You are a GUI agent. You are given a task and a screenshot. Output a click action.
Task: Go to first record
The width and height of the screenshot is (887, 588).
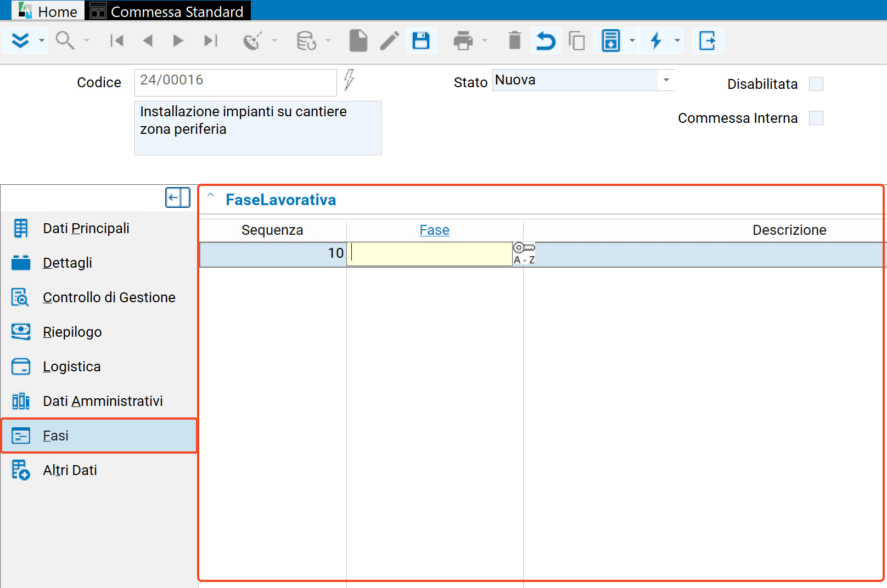click(x=117, y=41)
